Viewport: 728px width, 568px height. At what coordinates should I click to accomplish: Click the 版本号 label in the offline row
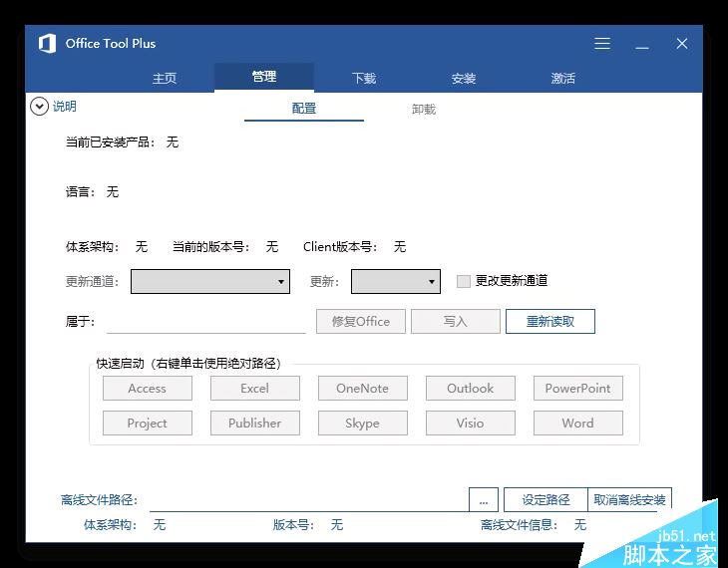coord(294,525)
